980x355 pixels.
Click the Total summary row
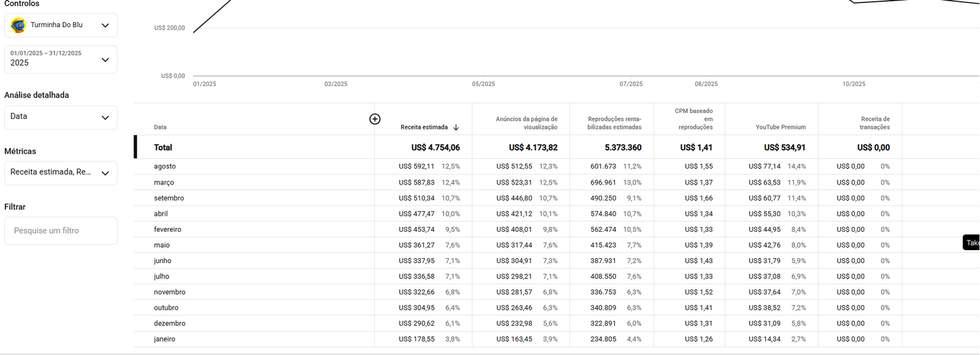tap(556, 147)
